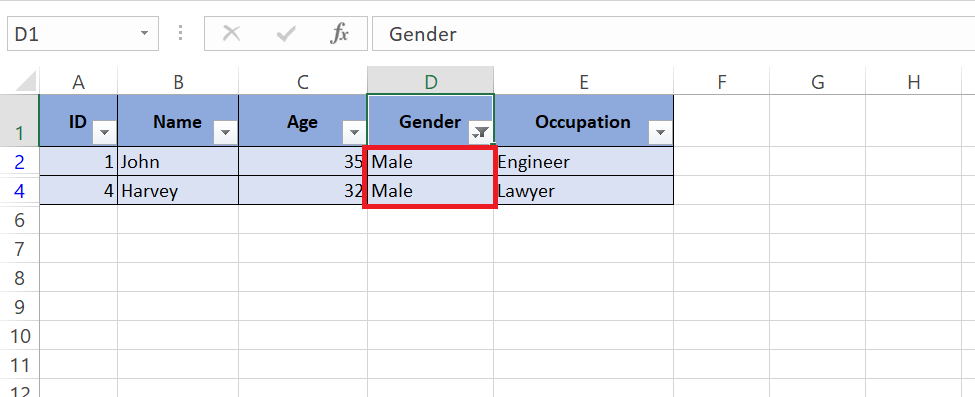
Task: Select row 6 header
Action: coord(19,219)
